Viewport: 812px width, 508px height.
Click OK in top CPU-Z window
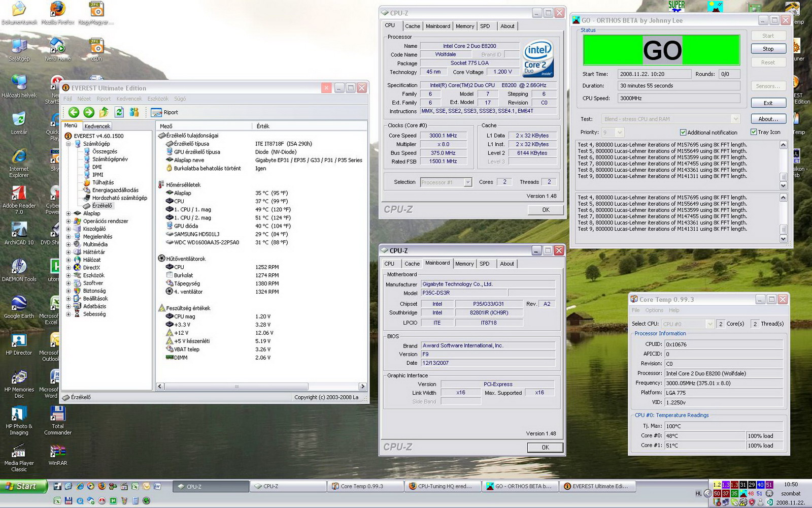click(x=546, y=210)
